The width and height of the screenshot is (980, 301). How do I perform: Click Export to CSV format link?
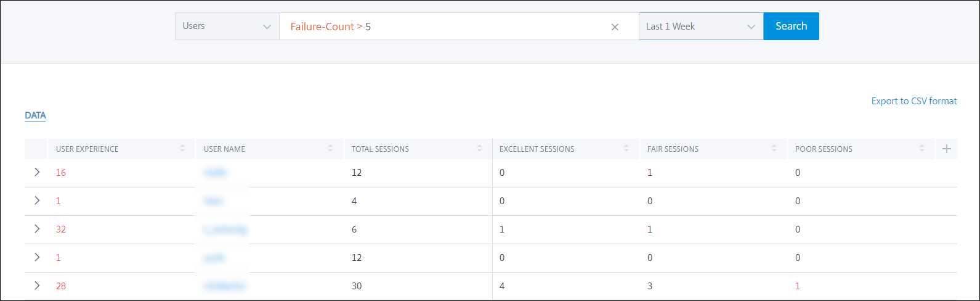click(913, 101)
